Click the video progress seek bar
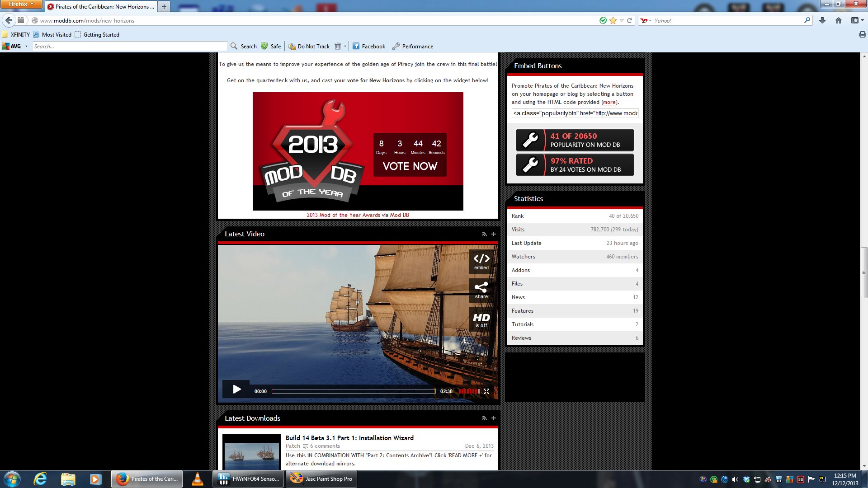 pos(354,391)
